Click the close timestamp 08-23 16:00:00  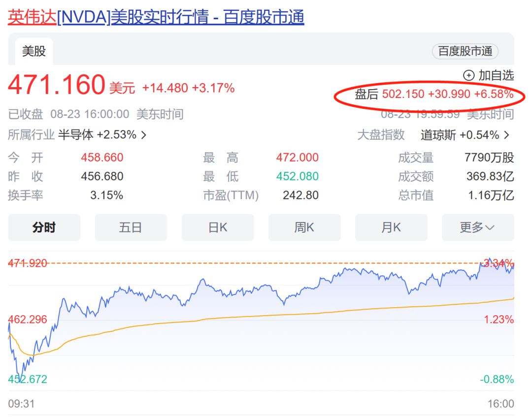90,114
